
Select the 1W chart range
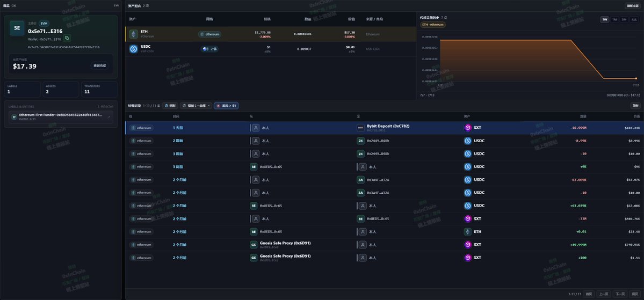(x=605, y=19)
